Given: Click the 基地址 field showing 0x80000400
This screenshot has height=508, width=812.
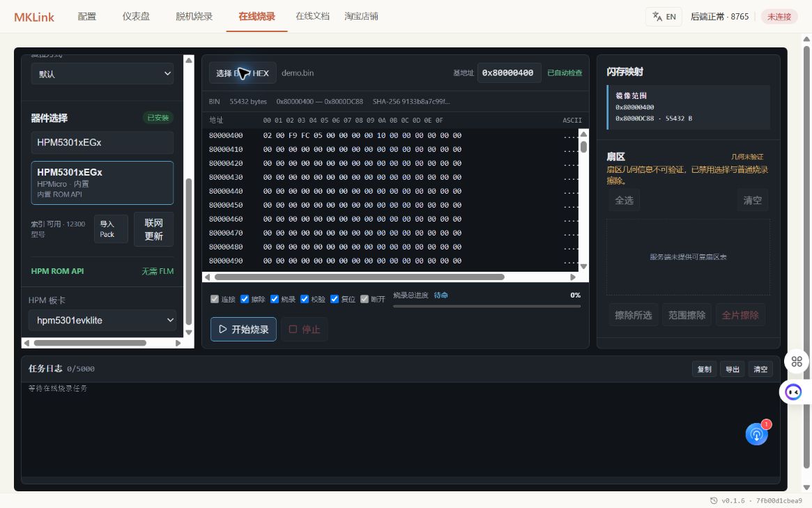Looking at the screenshot, I should (509, 73).
